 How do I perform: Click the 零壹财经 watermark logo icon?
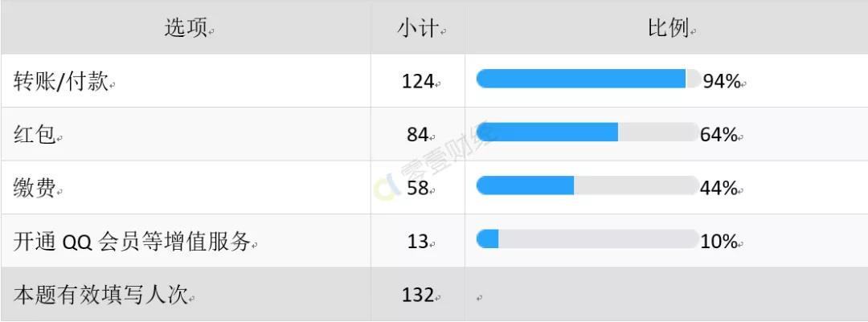pyautogui.click(x=387, y=187)
